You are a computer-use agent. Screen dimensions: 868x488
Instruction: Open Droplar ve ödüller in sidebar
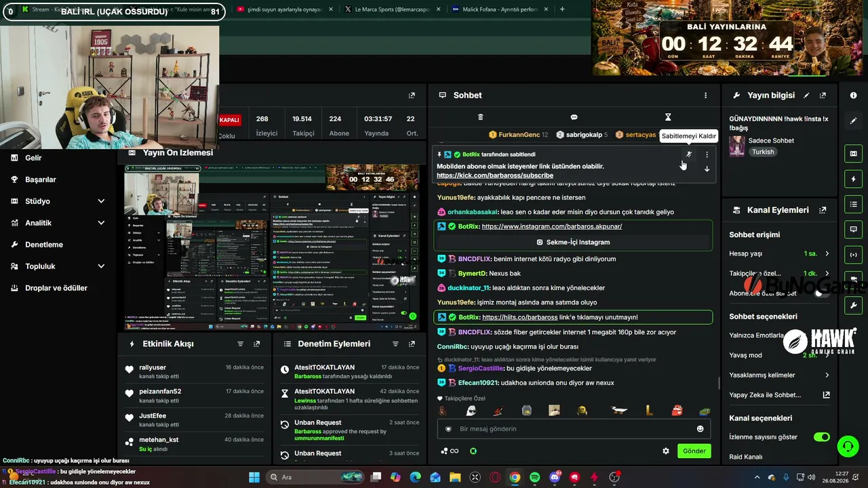point(56,288)
